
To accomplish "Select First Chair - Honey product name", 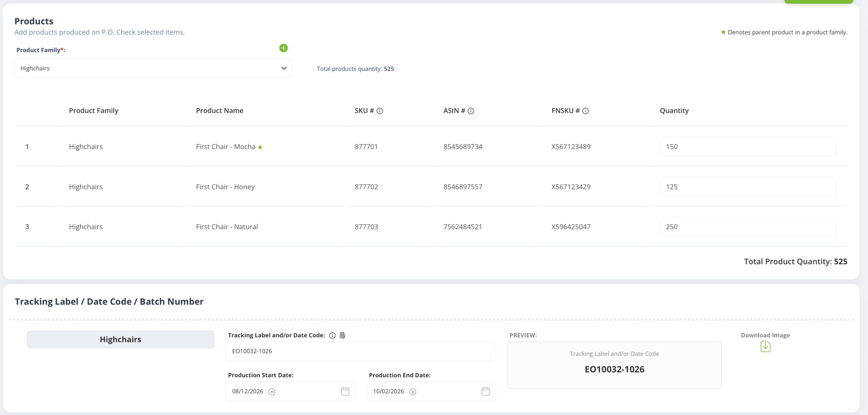I will [x=225, y=187].
